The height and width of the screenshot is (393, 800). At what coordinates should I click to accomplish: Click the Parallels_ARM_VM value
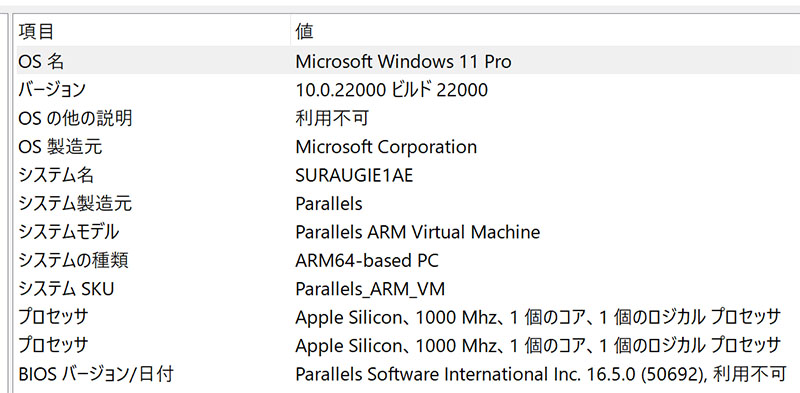click(370, 289)
